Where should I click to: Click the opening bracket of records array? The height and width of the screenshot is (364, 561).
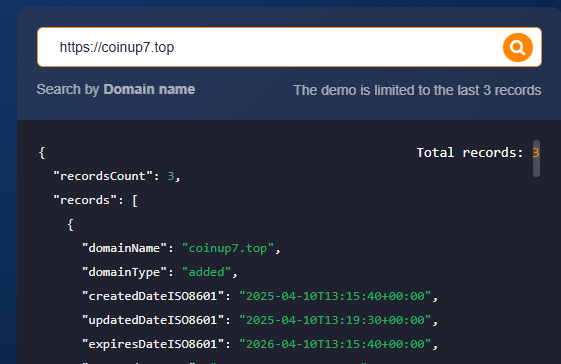click(135, 200)
